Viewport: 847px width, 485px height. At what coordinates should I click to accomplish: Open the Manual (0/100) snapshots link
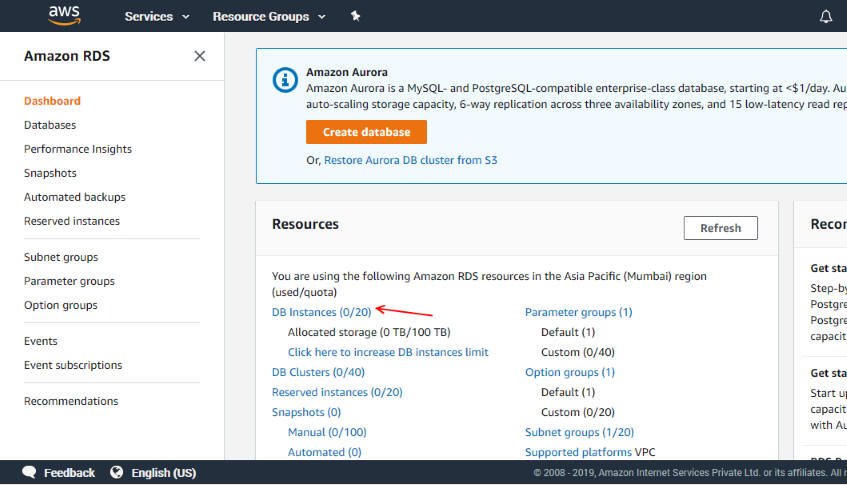(x=327, y=432)
